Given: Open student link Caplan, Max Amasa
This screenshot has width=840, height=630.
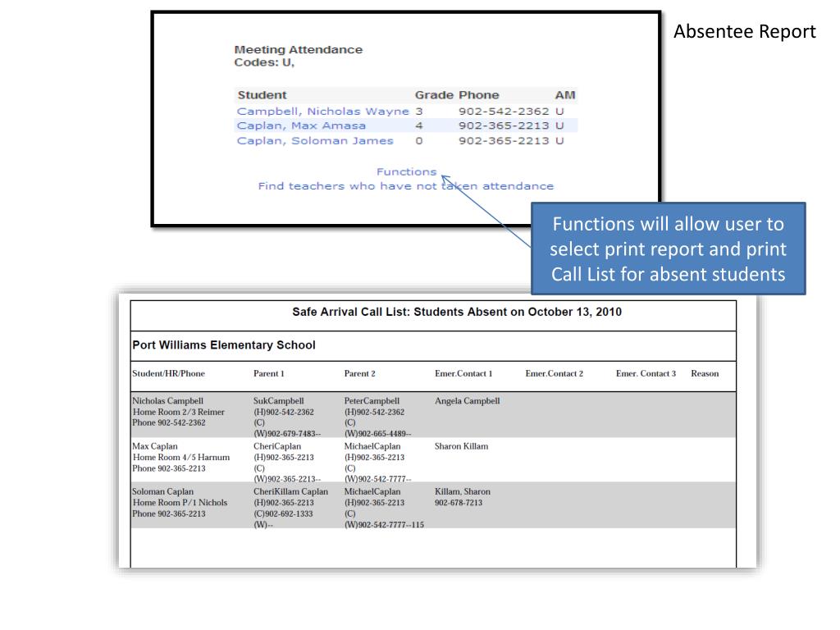Looking at the screenshot, I should tap(301, 126).
